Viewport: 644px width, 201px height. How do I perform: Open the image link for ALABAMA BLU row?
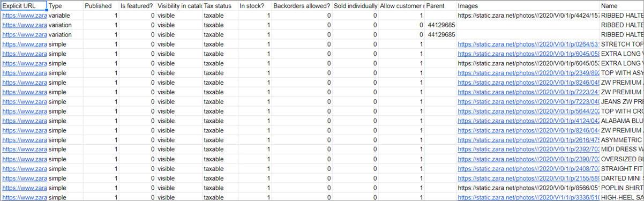[528, 121]
